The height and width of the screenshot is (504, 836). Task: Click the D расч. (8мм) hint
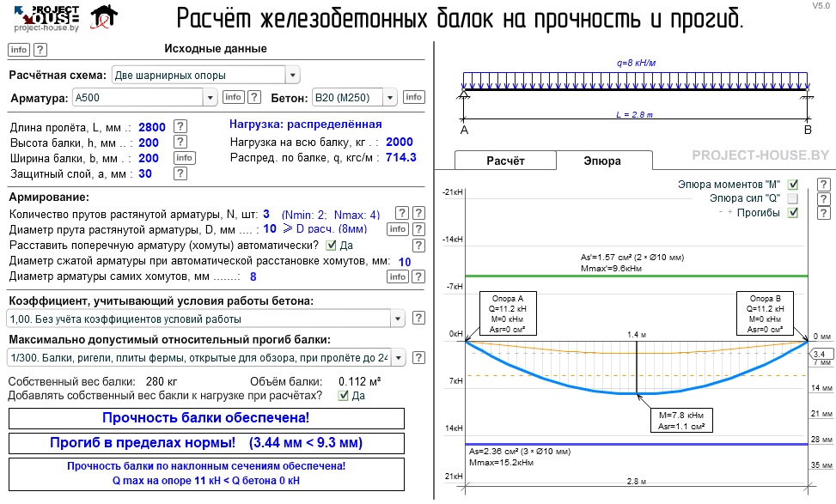(325, 229)
